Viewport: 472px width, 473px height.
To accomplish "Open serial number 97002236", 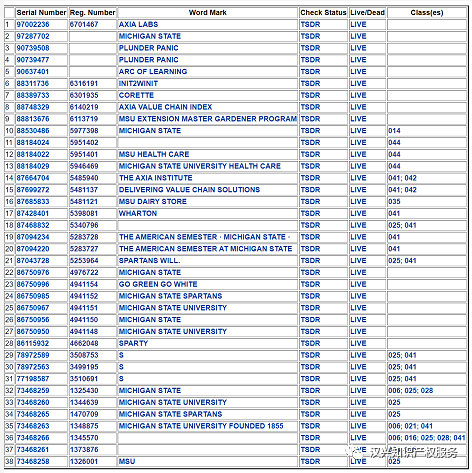I will (x=33, y=24).
